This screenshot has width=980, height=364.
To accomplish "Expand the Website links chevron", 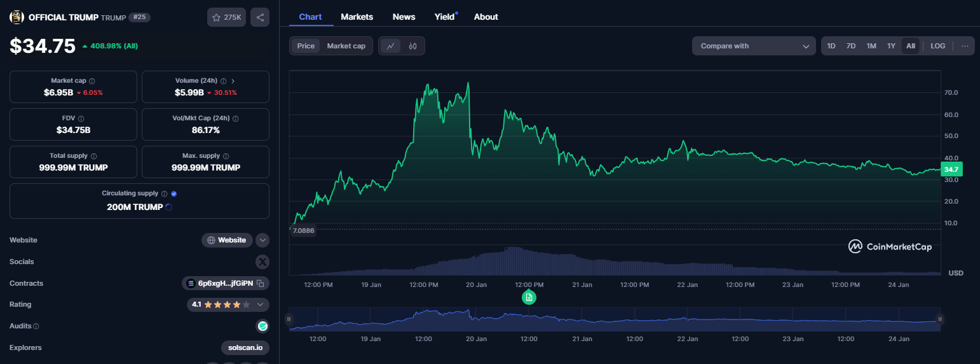I will (262, 240).
